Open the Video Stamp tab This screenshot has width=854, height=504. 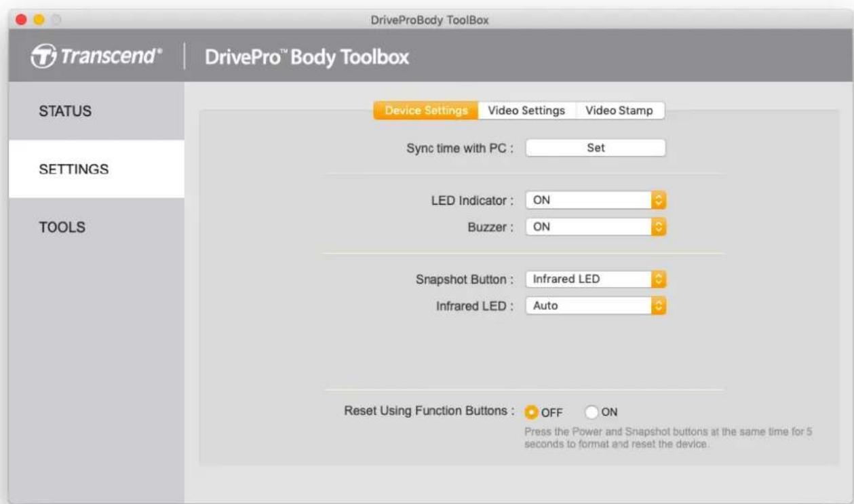(619, 111)
